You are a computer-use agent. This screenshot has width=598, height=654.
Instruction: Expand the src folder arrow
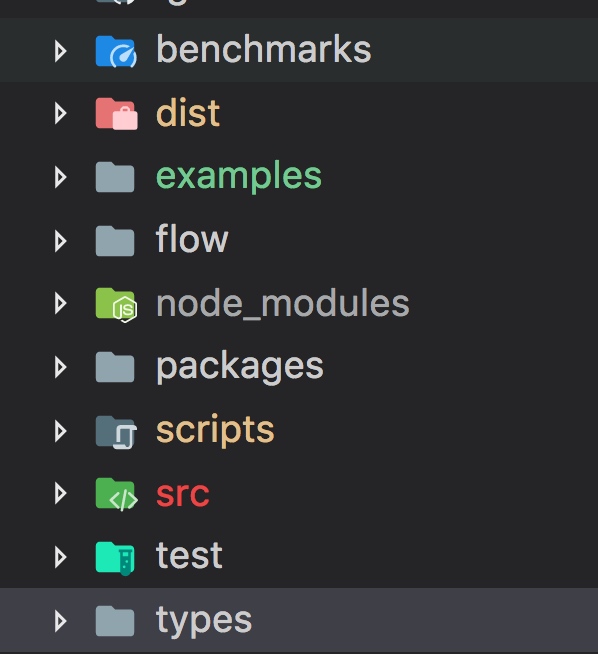click(x=60, y=493)
